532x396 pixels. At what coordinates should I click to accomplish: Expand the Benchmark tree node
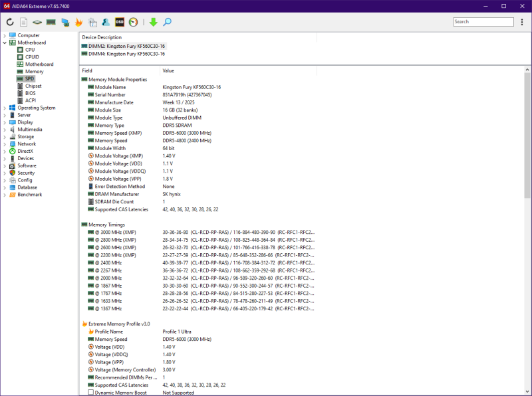pos(5,195)
